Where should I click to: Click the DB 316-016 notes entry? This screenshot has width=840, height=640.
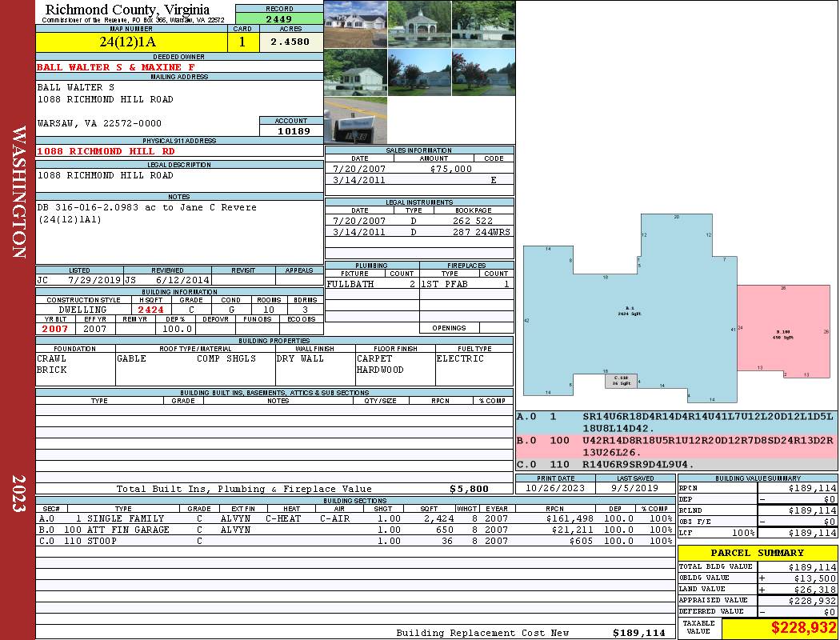point(146,213)
